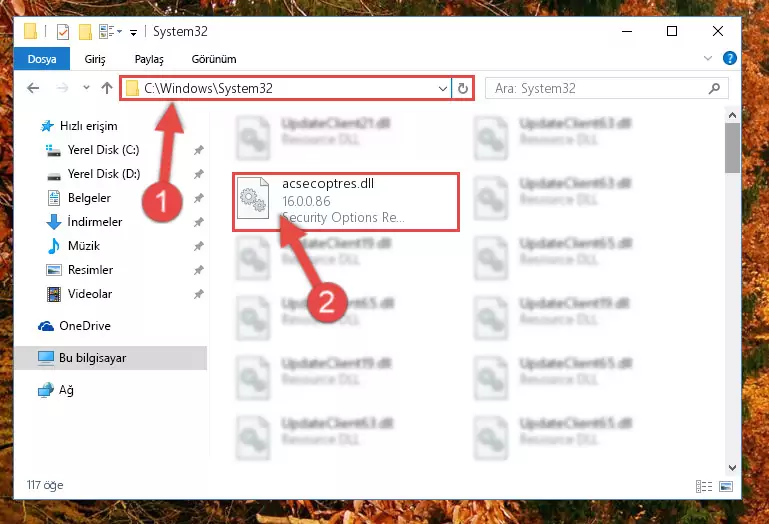
Task: Open the Görünüm ribbon tab
Action: coord(214,59)
